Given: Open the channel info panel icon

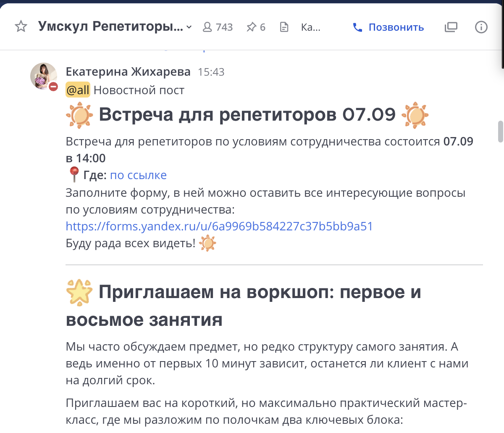Looking at the screenshot, I should point(481,27).
